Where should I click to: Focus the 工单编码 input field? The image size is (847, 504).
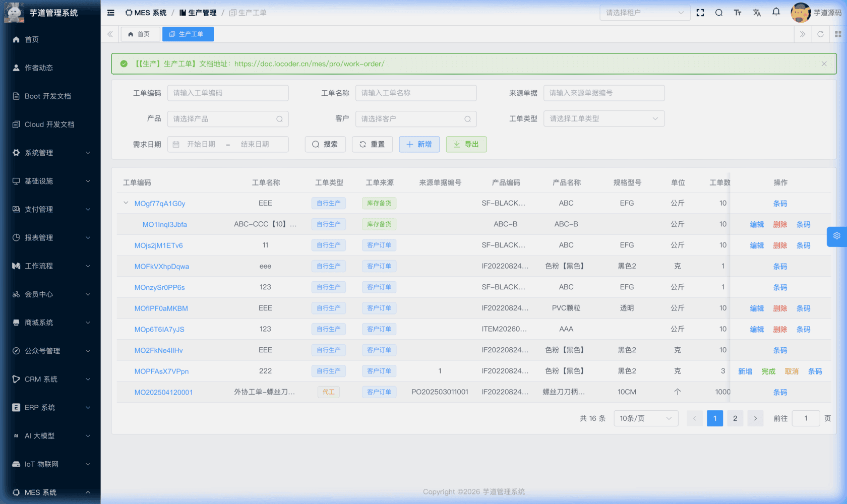(227, 93)
